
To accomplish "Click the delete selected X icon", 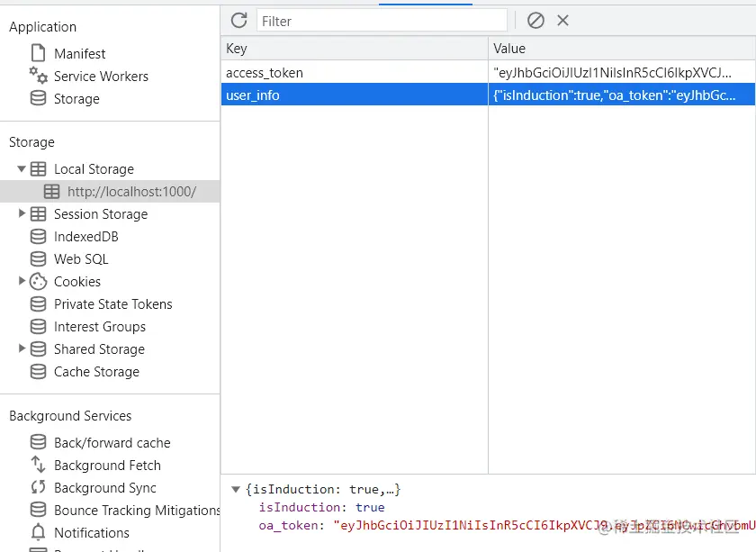I will (x=562, y=21).
